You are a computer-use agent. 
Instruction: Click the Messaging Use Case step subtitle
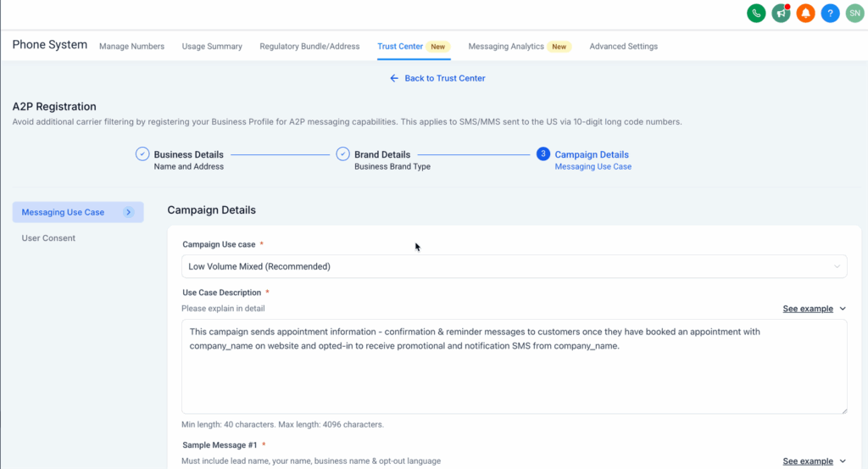tap(593, 167)
